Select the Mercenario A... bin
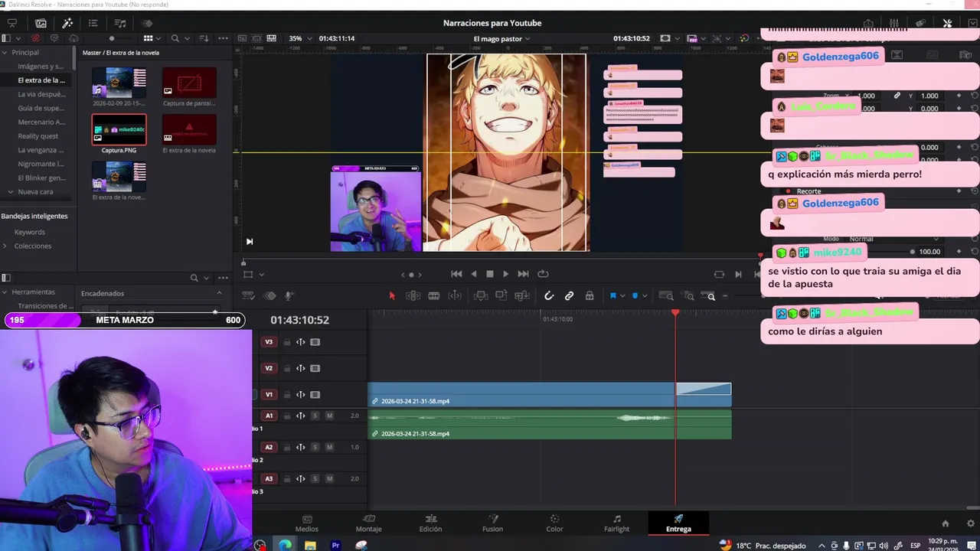 (x=41, y=122)
